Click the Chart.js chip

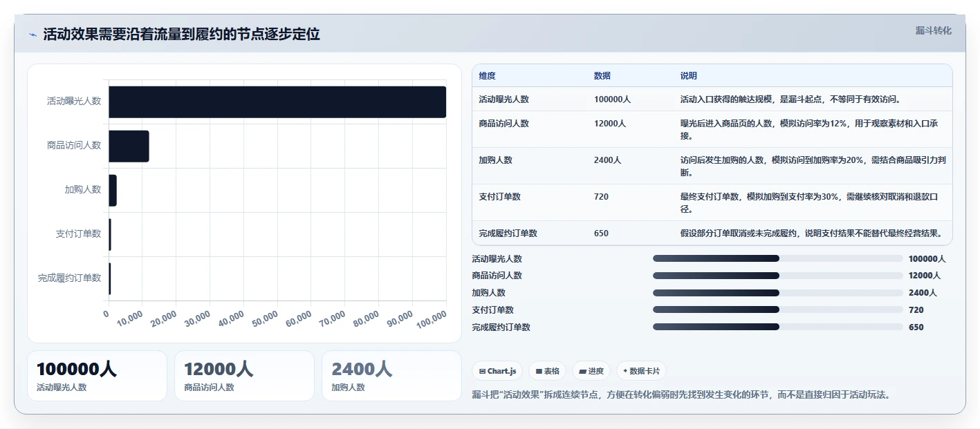497,371
